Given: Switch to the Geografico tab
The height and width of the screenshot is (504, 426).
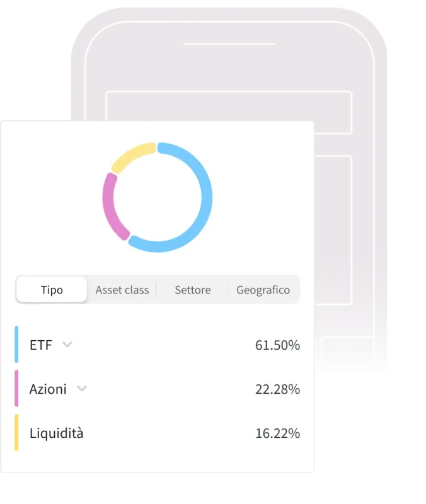Looking at the screenshot, I should coord(263,290).
